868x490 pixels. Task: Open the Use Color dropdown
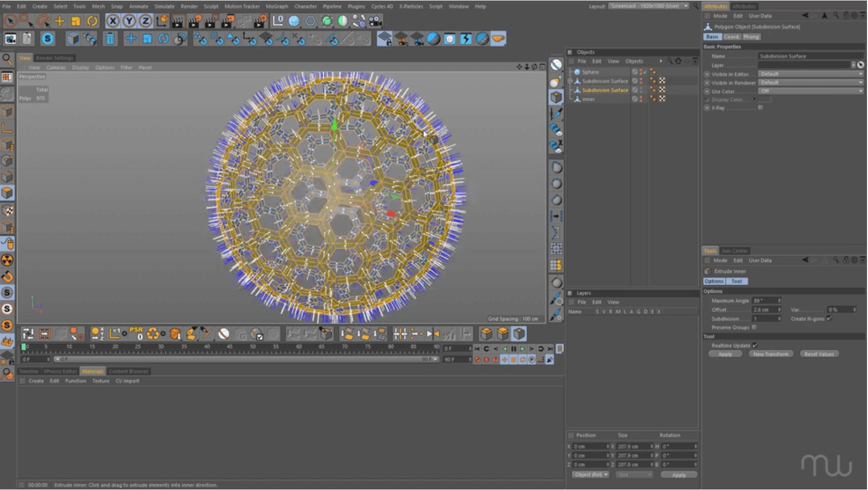pyautogui.click(x=810, y=91)
